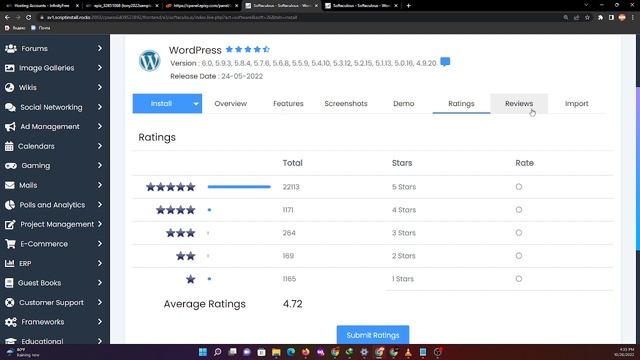Viewport: 640px width, 360px height.
Task: Click the Calendars icon in sidebar
Action: [9, 146]
